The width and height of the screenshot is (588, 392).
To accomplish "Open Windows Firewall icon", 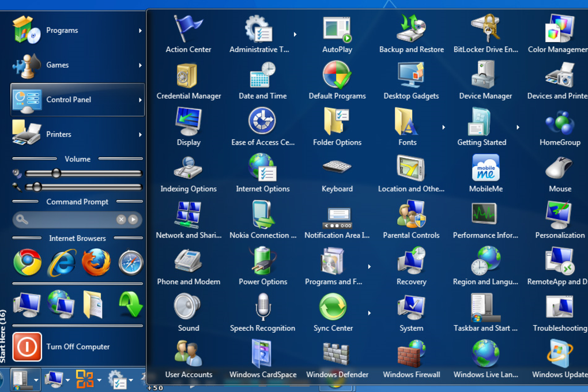I will coord(412,353).
